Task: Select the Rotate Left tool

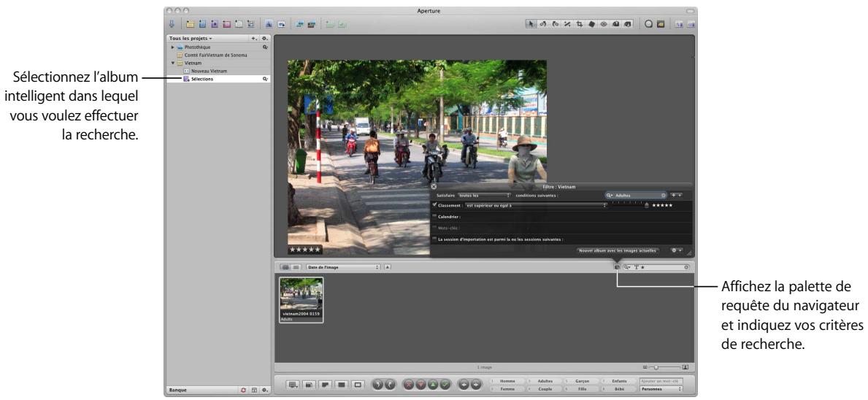Action: click(x=542, y=24)
